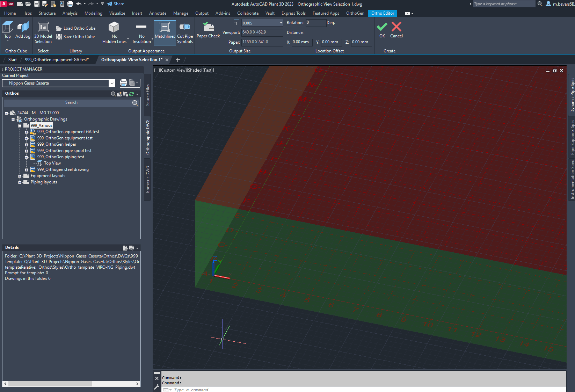Expand the Equipment layouts folder
575x392 pixels.
(x=20, y=176)
